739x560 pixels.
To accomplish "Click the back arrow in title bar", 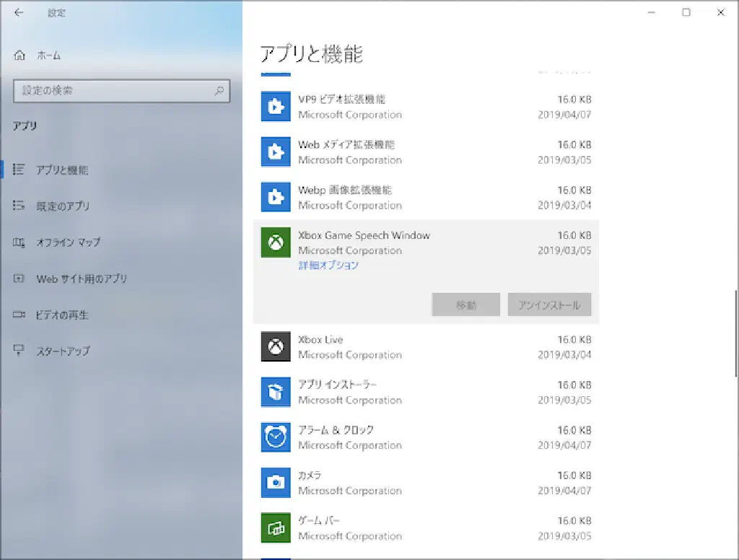I will point(19,13).
